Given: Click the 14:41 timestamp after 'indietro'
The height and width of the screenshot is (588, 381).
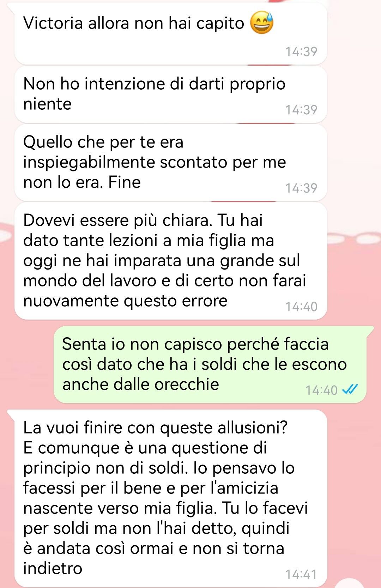Looking at the screenshot, I should coord(301,575).
